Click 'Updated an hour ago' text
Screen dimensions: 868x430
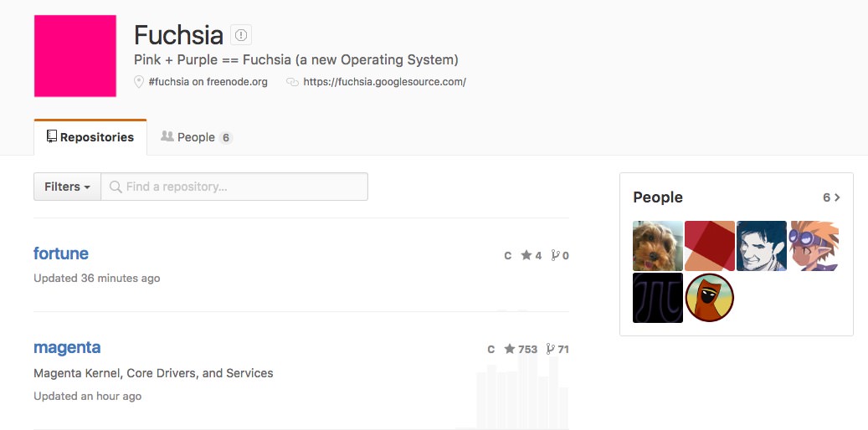click(87, 397)
